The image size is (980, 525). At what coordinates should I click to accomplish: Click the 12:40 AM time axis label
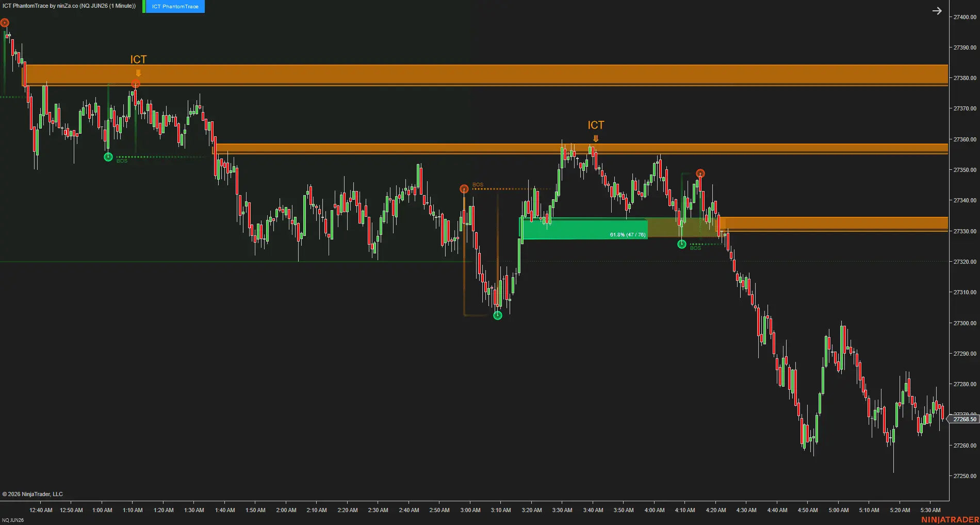41,510
